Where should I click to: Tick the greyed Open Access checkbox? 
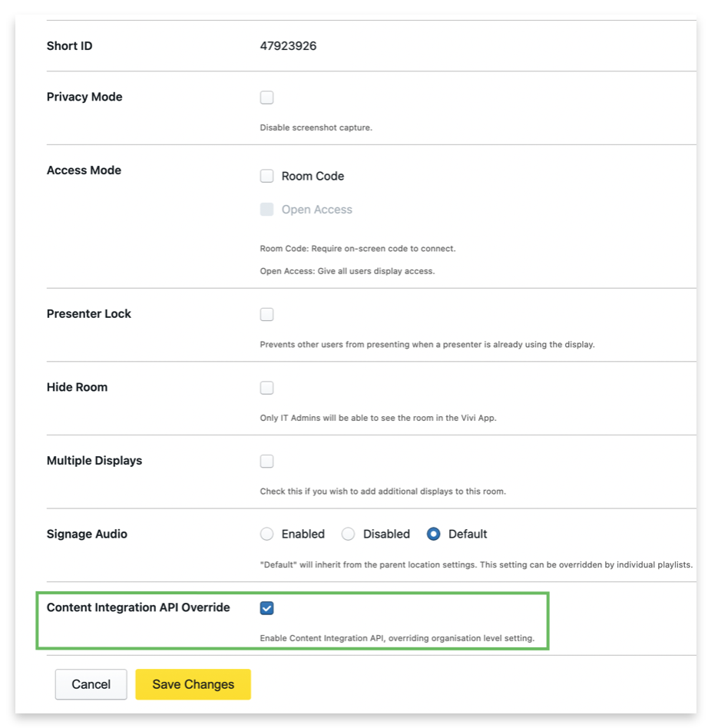click(x=266, y=210)
